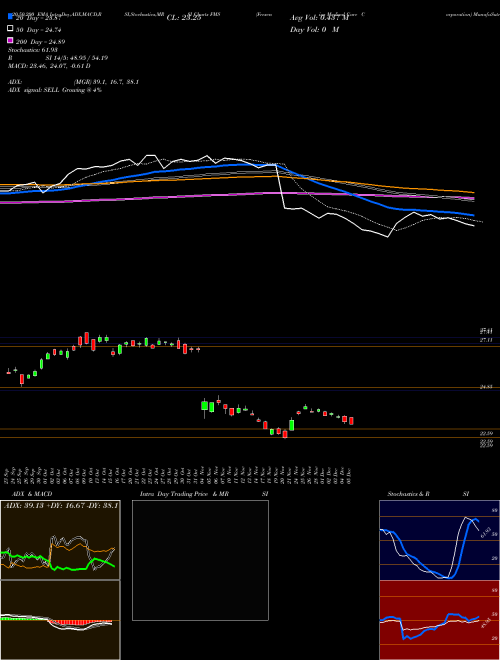
Task: Select the 200 Day - 24.89 label
Action: [41, 42]
